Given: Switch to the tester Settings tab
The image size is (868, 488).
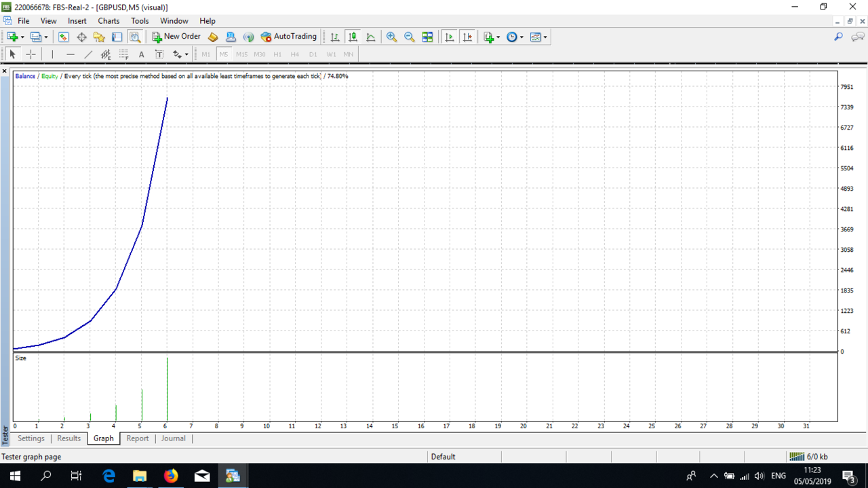Looking at the screenshot, I should [x=31, y=438].
